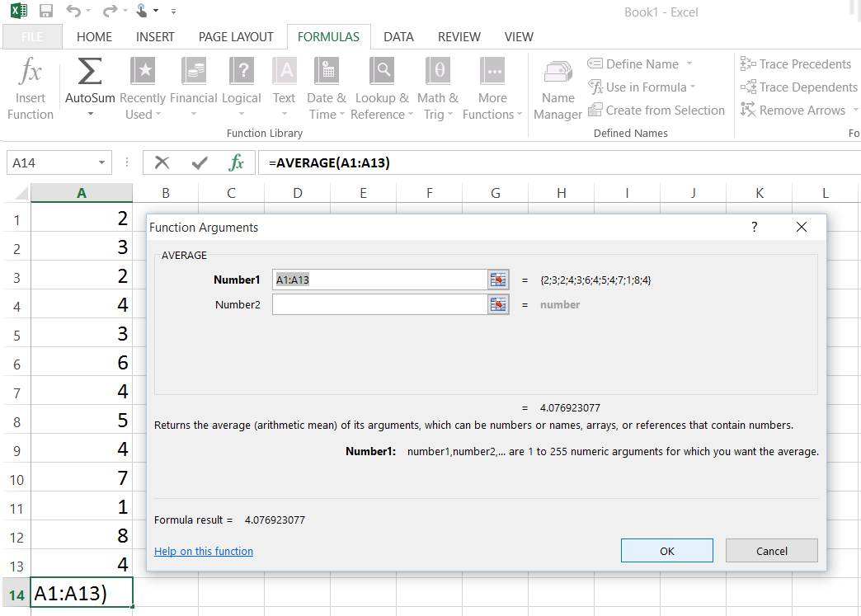Select column B header

click(x=165, y=193)
